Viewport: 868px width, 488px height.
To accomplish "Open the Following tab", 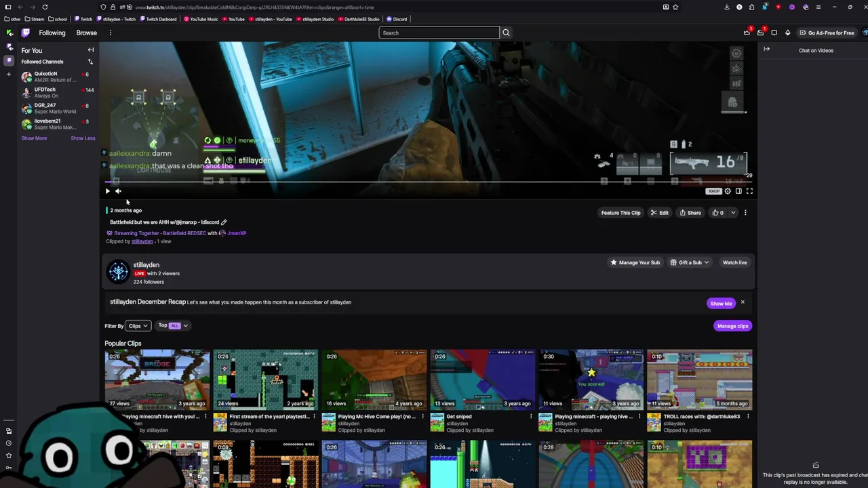I will [52, 33].
